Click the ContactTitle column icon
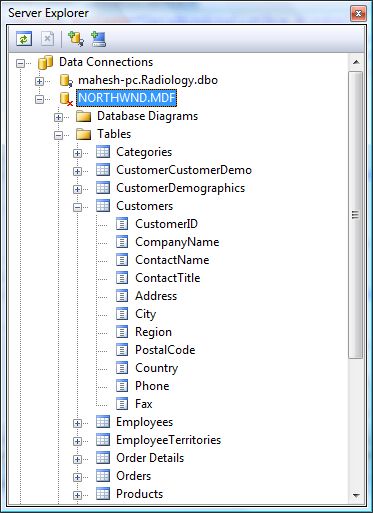 (x=122, y=278)
